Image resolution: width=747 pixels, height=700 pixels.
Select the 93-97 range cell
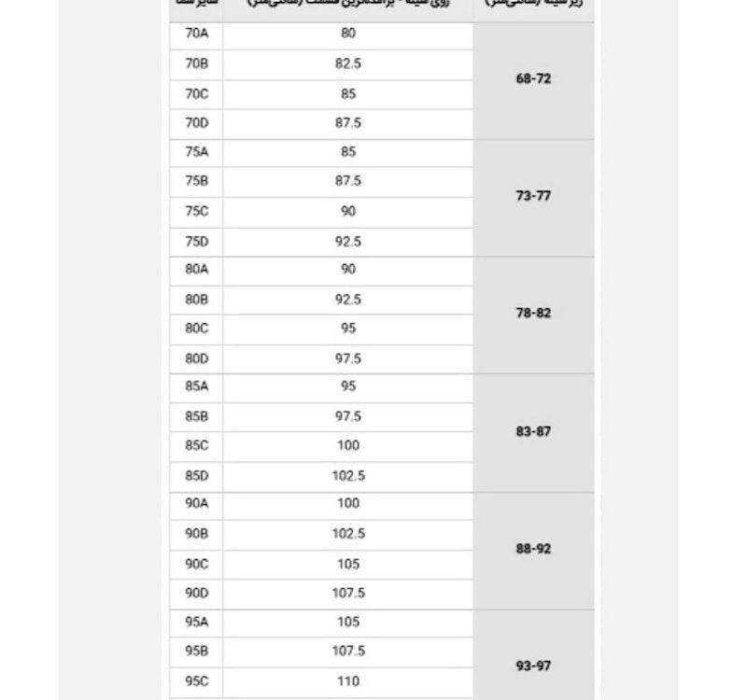point(533,665)
